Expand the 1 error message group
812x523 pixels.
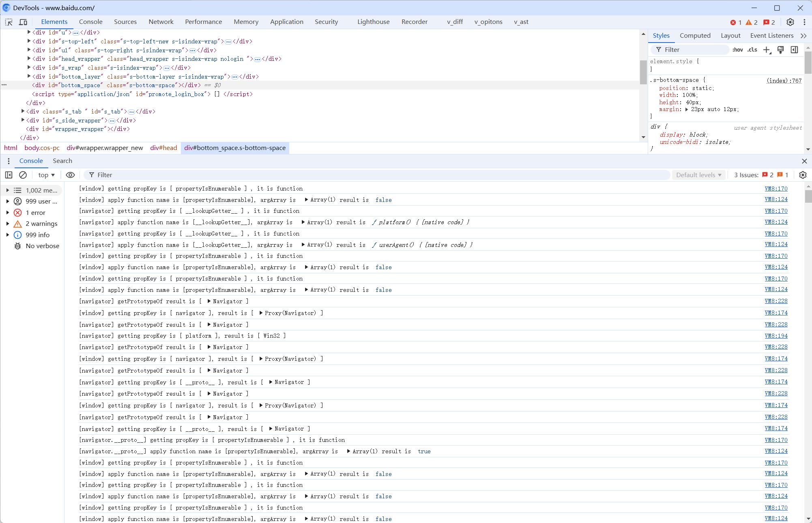(x=7, y=212)
